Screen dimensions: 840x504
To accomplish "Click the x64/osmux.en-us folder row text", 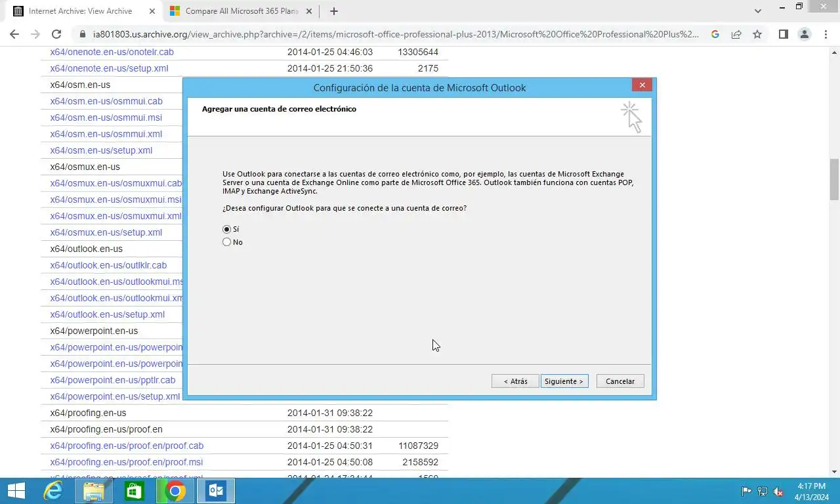I will [x=85, y=167].
